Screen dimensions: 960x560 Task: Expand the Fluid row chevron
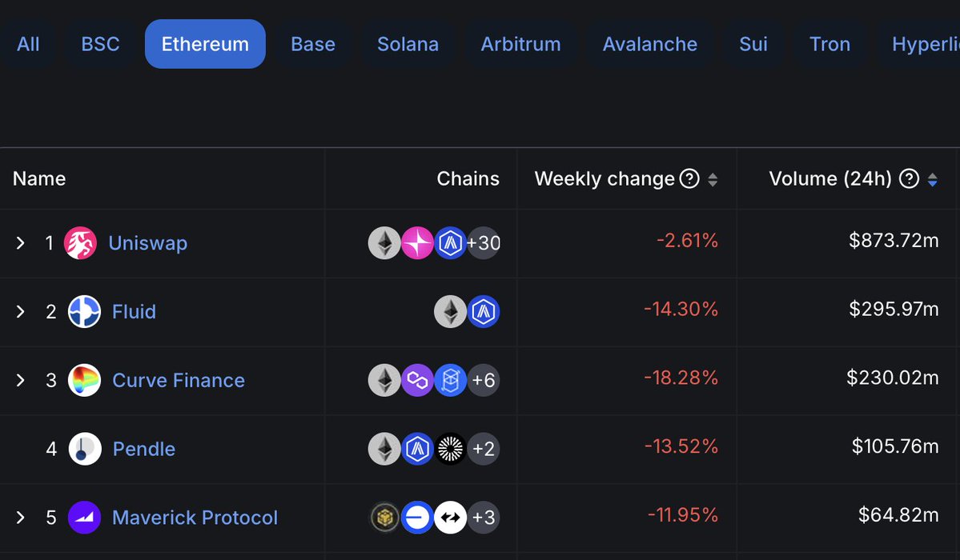click(x=21, y=312)
